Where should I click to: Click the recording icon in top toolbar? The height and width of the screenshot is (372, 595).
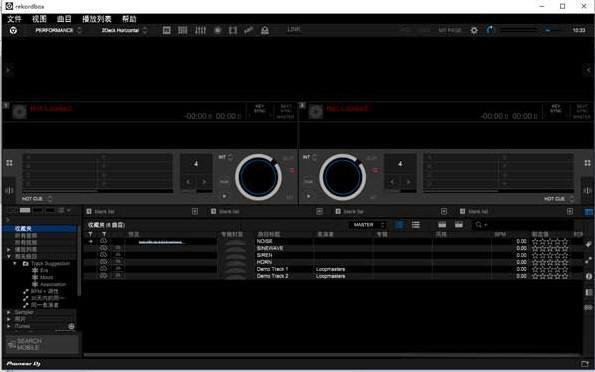pos(217,30)
